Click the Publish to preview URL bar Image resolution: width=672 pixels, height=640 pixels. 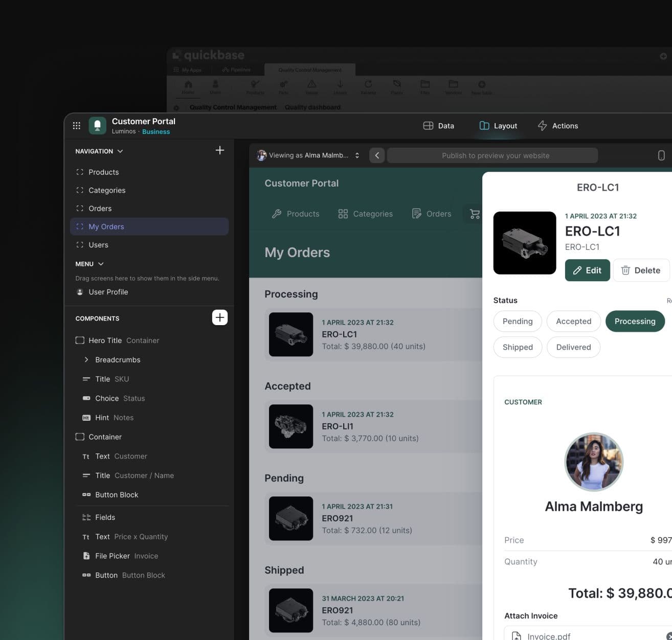[x=492, y=155]
